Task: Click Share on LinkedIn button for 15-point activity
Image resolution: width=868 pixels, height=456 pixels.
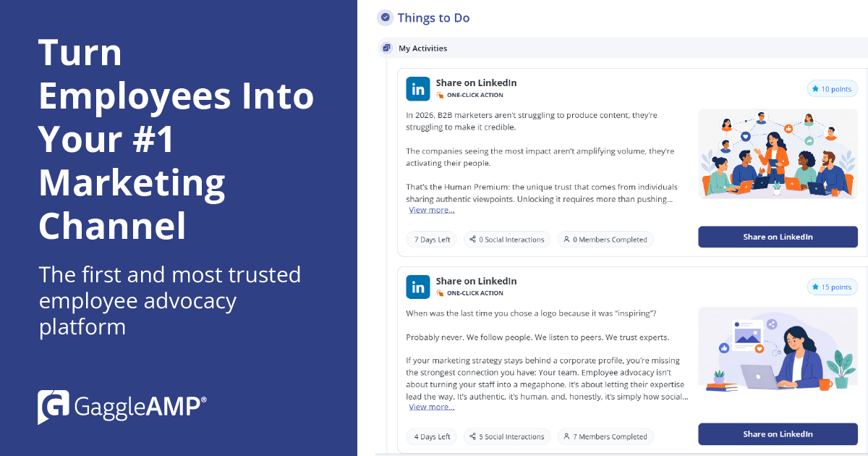Action: [x=778, y=434]
